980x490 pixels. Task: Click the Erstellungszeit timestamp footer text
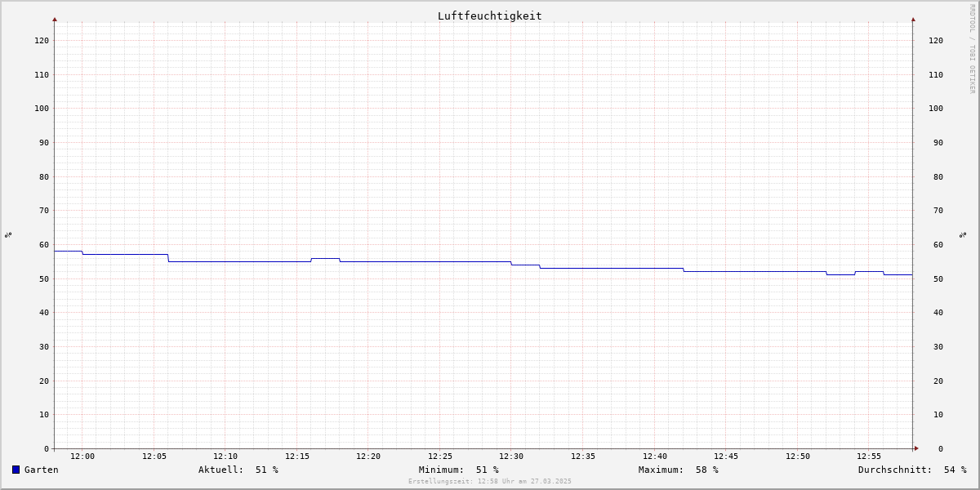(x=490, y=482)
